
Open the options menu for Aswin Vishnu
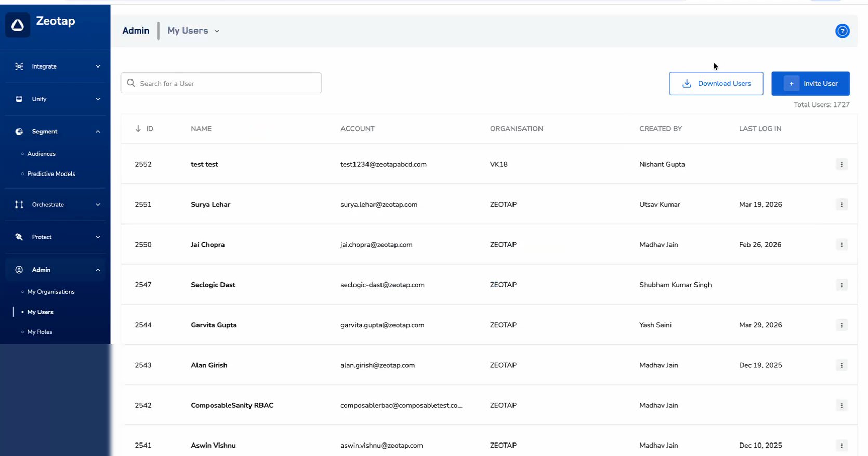coord(841,446)
